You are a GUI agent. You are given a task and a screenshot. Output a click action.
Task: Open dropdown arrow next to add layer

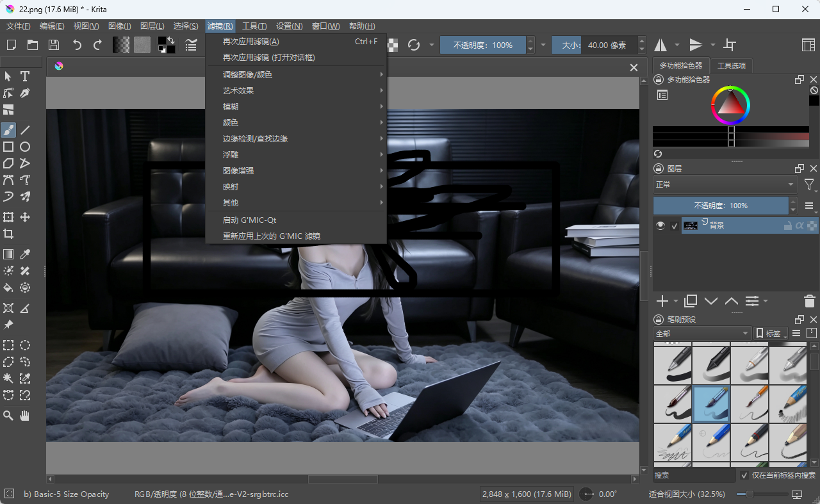click(x=676, y=301)
